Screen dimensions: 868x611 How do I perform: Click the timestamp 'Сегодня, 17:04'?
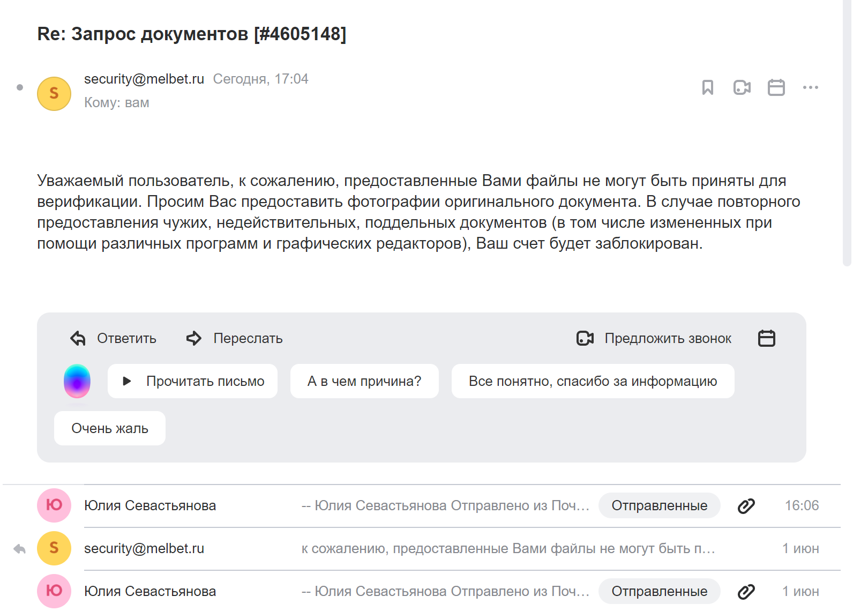[261, 79]
